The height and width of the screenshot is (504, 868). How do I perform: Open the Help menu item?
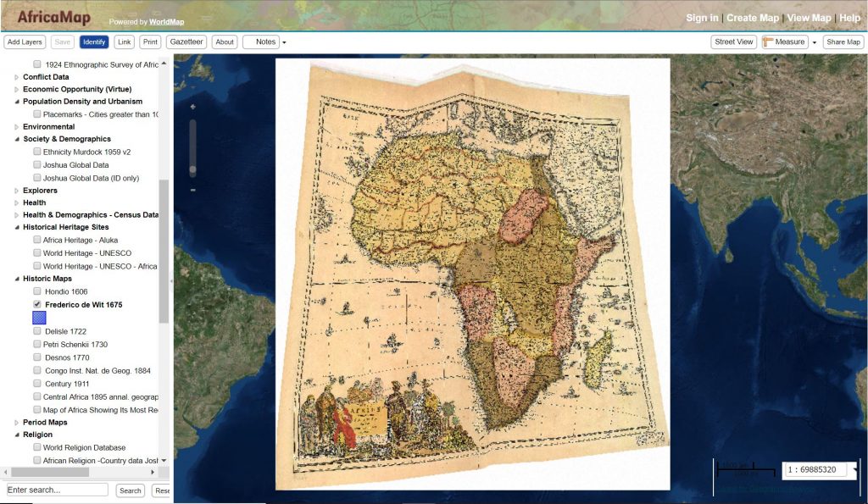tap(849, 18)
